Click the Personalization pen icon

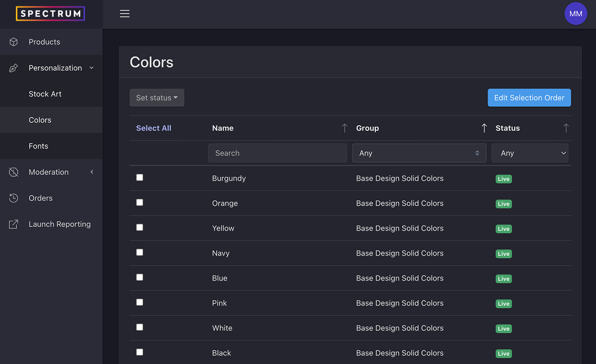tap(14, 68)
